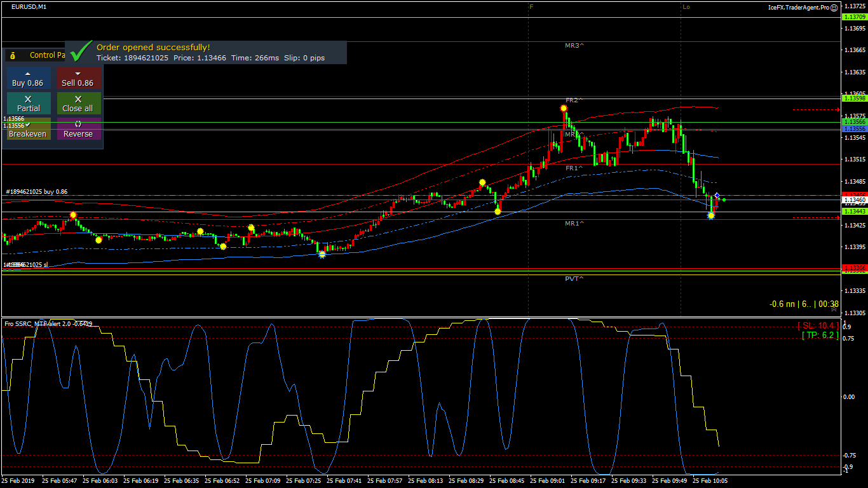Click the Breakeven button
868x488 pixels.
tap(28, 129)
